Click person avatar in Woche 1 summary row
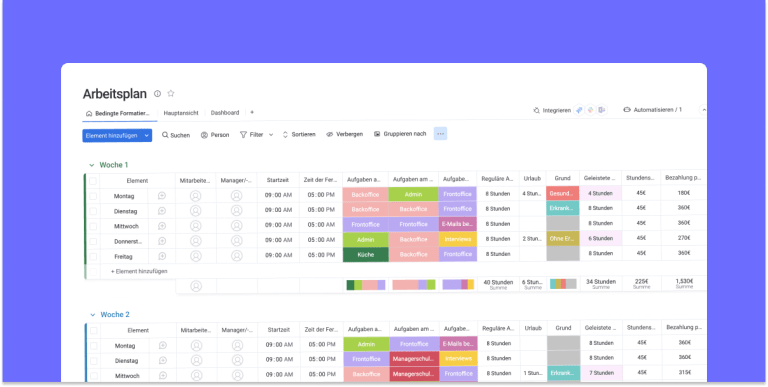Viewport: 768px width, 387px height. (196, 286)
